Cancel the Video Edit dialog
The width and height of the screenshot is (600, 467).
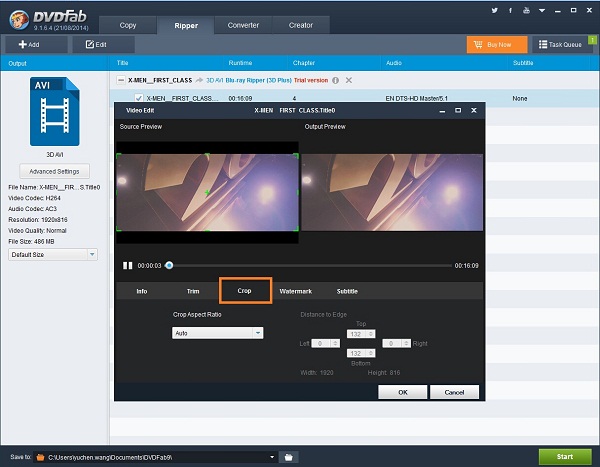(x=454, y=392)
